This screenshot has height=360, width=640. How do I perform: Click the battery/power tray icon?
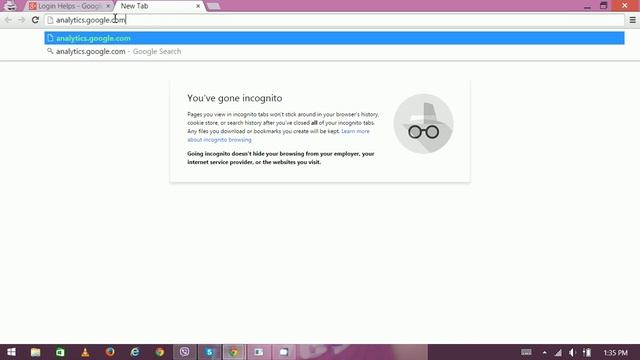click(587, 352)
